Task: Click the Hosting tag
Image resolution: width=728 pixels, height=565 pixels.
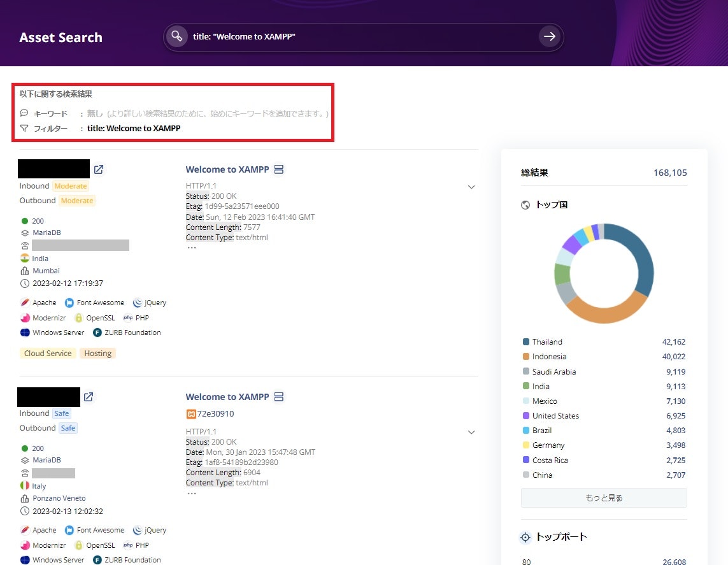Action: (97, 354)
